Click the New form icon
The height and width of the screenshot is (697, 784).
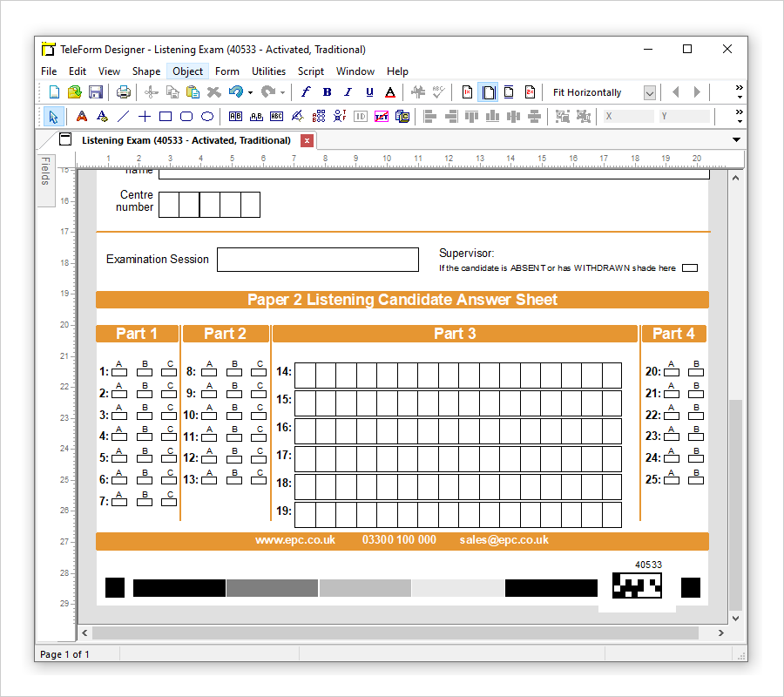pyautogui.click(x=54, y=92)
